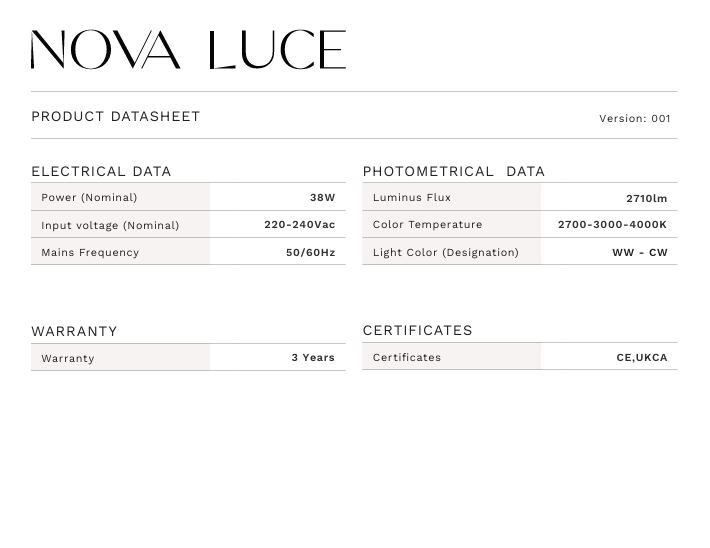The image size is (710, 548).
Task: Select the Light Color (Designation) label
Action: (446, 252)
